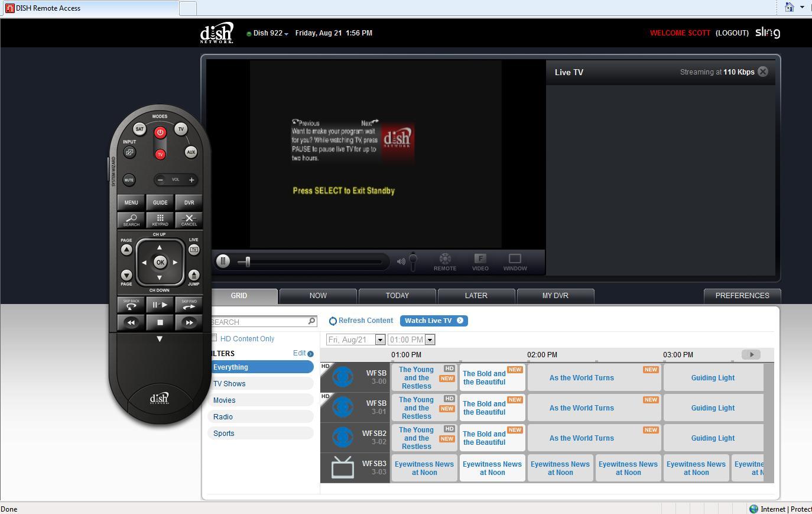Decrease volume with the minus button
This screenshot has width=812, height=514.
pos(160,180)
